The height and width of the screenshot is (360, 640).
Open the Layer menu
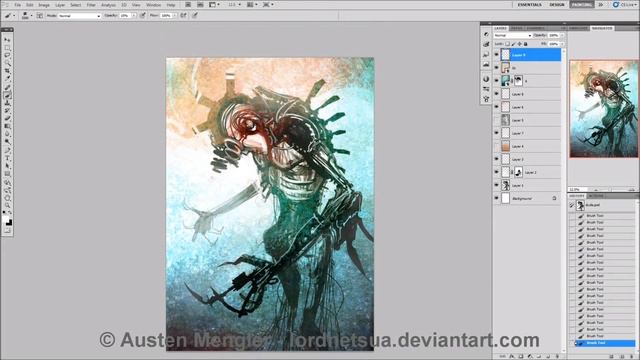60,5
